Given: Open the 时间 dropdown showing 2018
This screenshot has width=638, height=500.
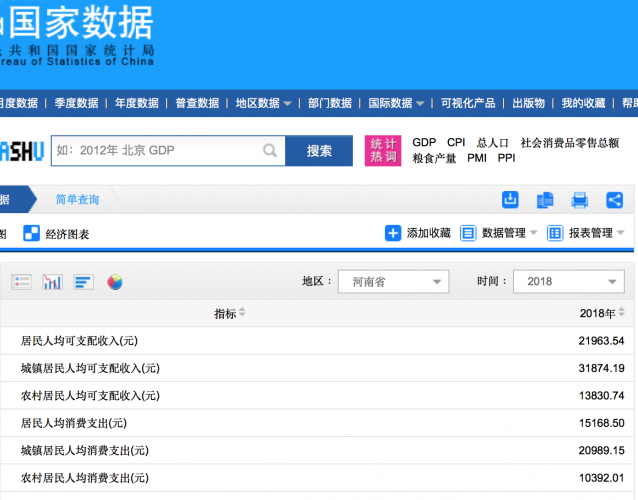Looking at the screenshot, I should pyautogui.click(x=569, y=282).
